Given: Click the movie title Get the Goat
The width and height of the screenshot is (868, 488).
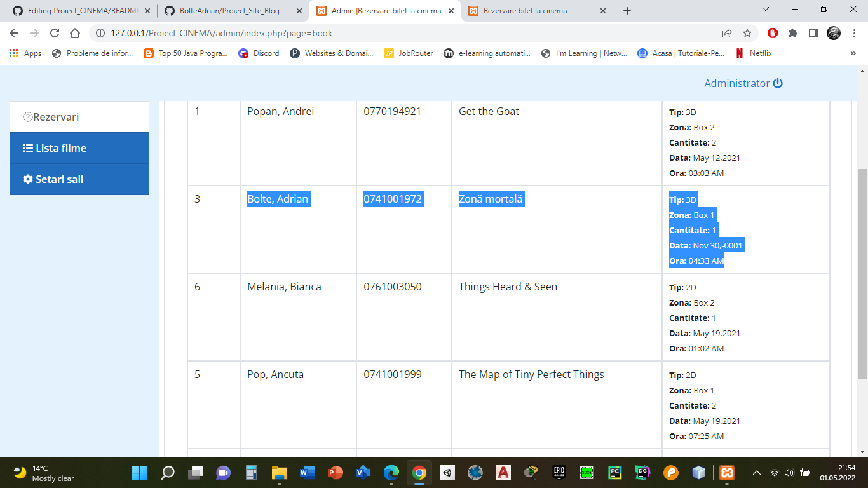Looking at the screenshot, I should coord(489,111).
